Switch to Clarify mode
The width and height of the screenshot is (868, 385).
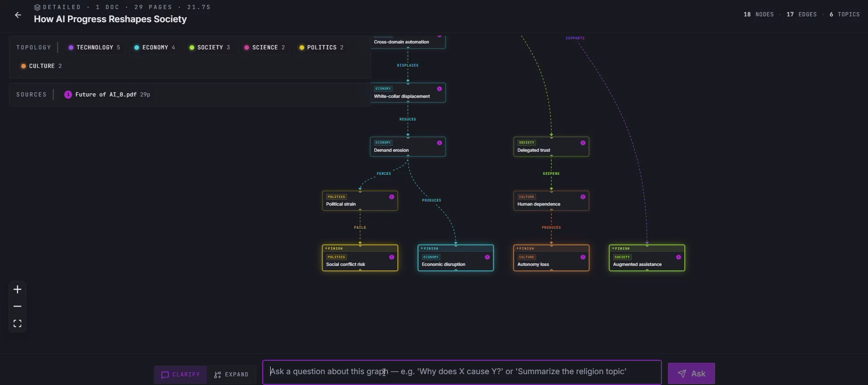(181, 375)
